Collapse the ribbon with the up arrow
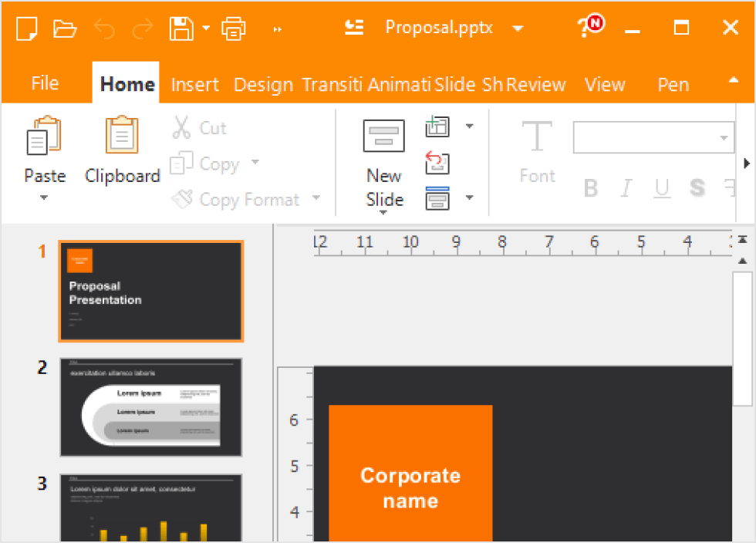The image size is (756, 543). pyautogui.click(x=733, y=80)
